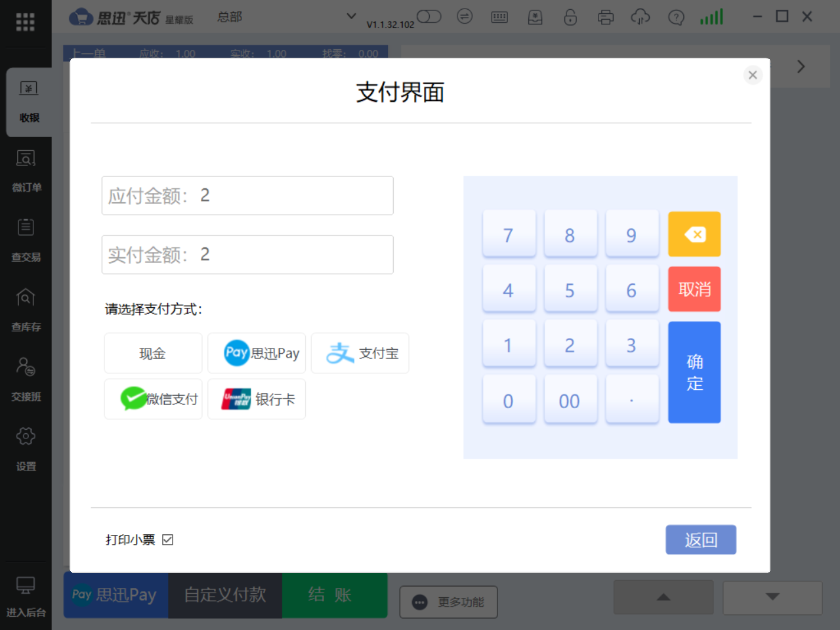The image size is (840, 630).
Task: Click the cloud sync icon
Action: [640, 16]
